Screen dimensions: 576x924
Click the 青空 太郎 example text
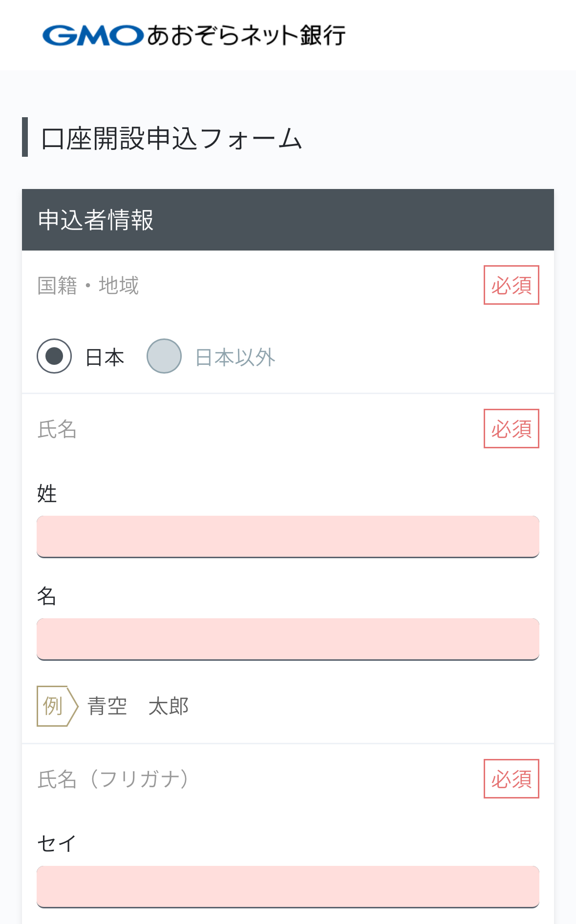pyautogui.click(x=138, y=706)
